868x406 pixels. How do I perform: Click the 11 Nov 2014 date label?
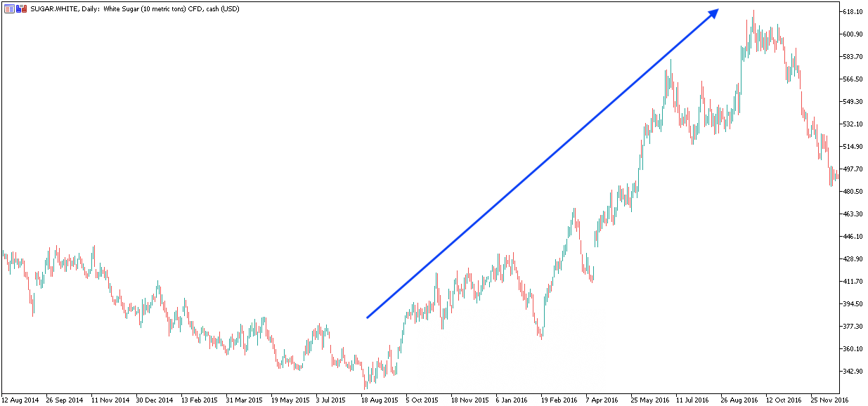click(x=110, y=400)
